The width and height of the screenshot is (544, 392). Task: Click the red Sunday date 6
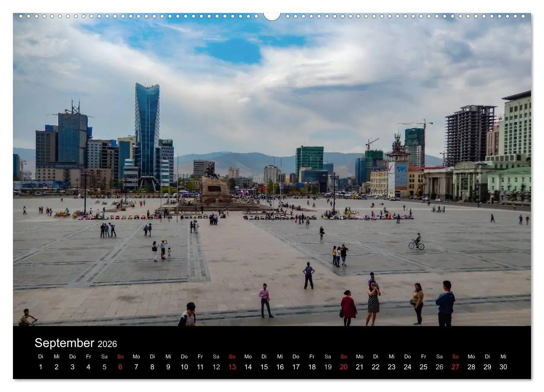click(x=120, y=367)
